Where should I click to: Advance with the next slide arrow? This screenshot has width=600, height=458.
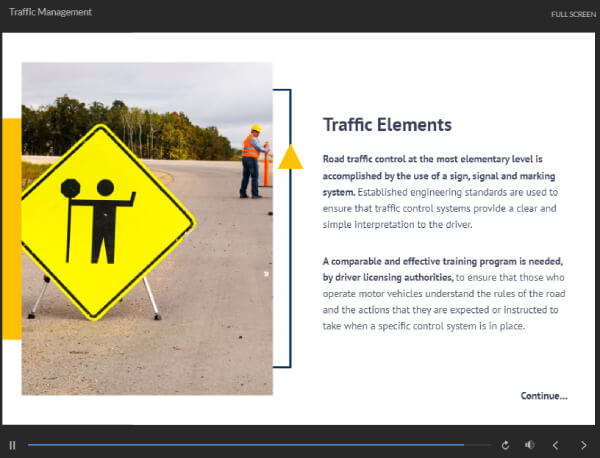[584, 445]
